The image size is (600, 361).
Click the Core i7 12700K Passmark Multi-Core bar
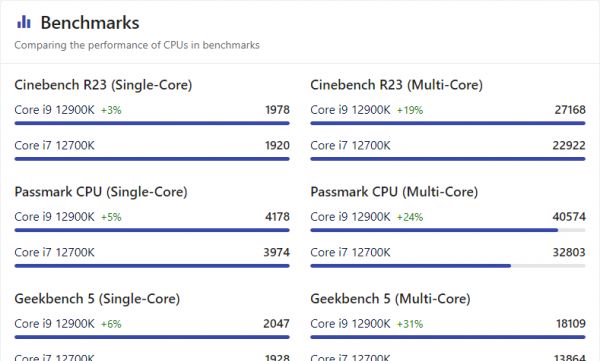(x=448, y=266)
